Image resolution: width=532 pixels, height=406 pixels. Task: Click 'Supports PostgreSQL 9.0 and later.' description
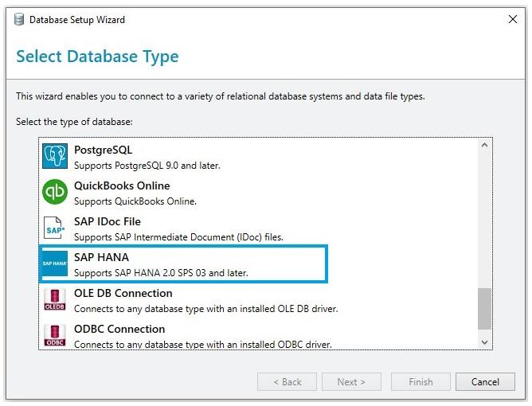click(x=147, y=166)
